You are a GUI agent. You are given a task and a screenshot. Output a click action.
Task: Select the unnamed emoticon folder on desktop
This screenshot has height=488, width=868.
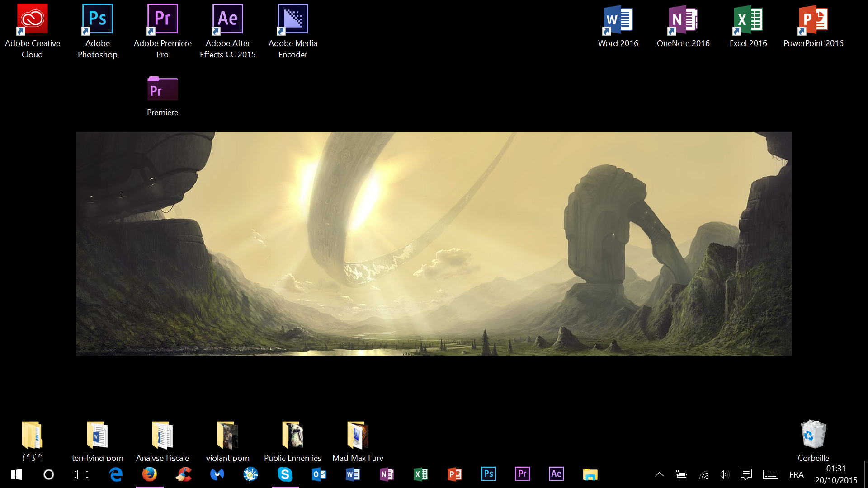(33, 441)
